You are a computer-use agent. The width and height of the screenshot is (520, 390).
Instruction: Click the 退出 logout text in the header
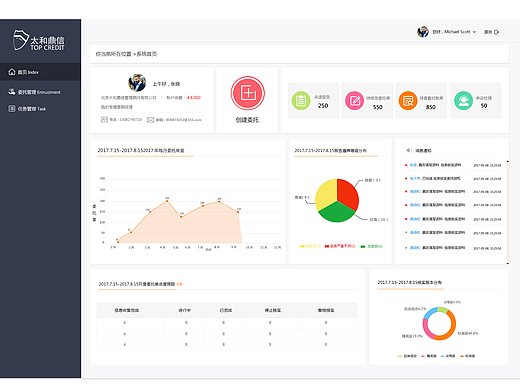(x=488, y=32)
